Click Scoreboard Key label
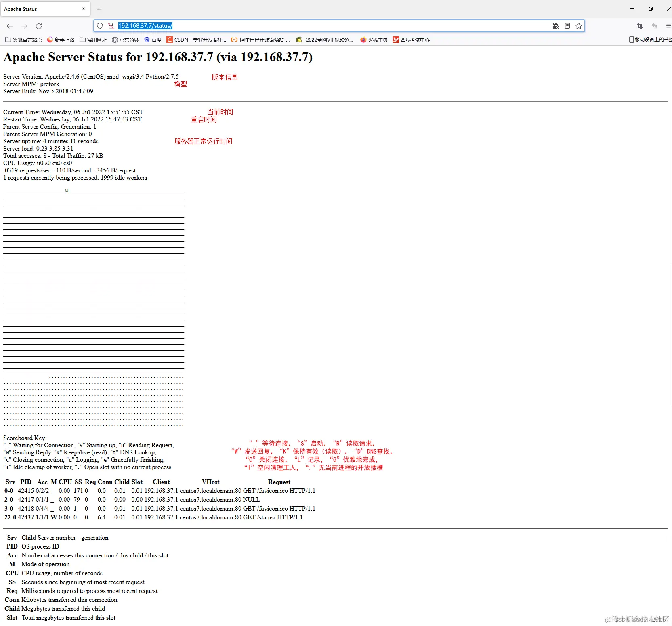The width and height of the screenshot is (672, 626). click(25, 438)
